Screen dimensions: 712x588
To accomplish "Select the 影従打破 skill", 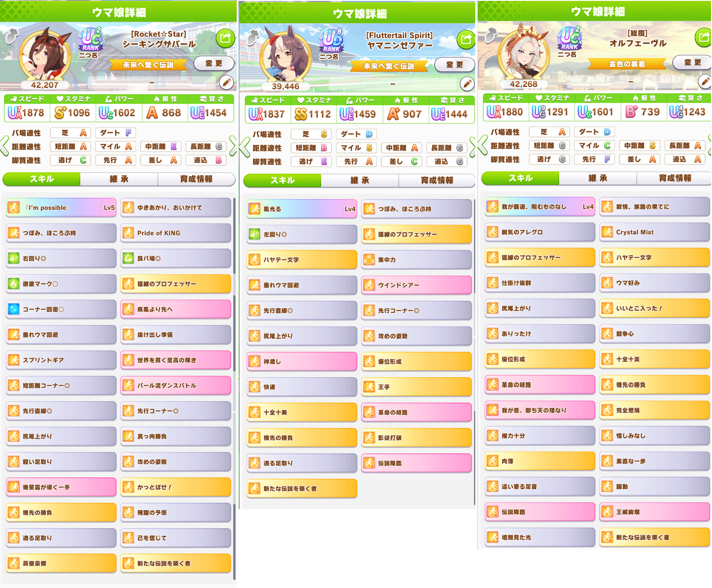I will (x=417, y=438).
